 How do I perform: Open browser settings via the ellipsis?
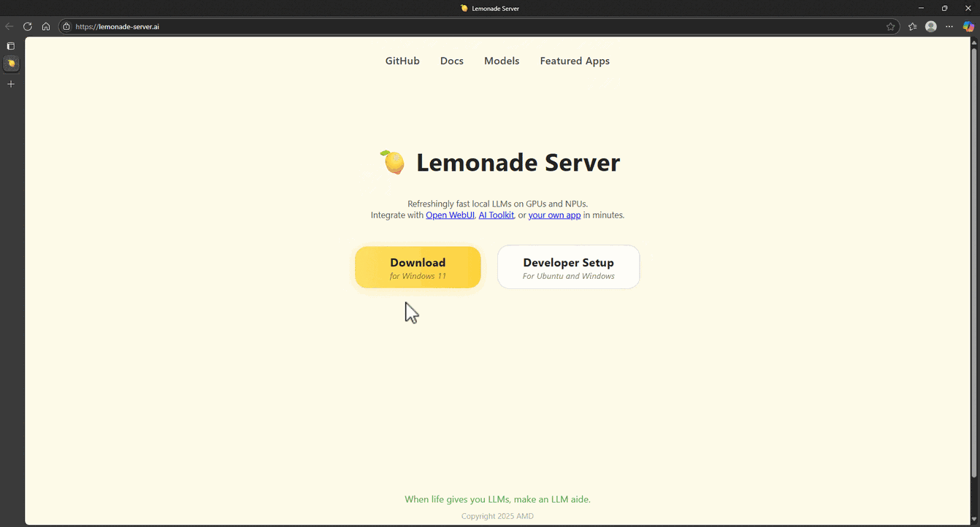pos(949,26)
